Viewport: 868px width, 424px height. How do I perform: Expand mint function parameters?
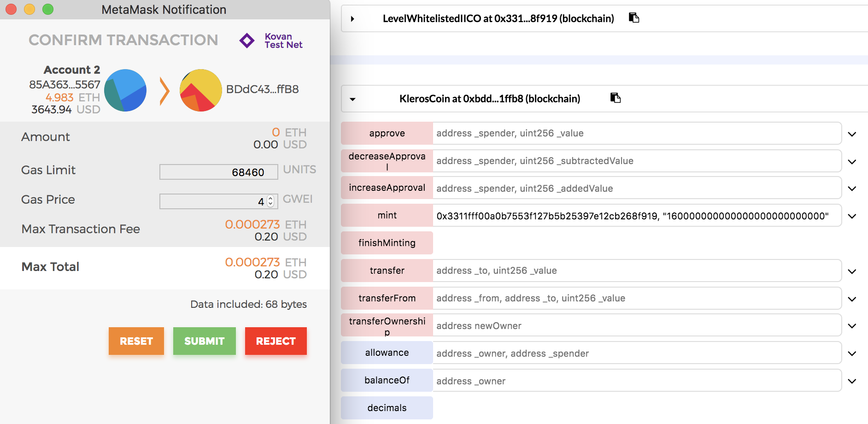click(x=852, y=216)
